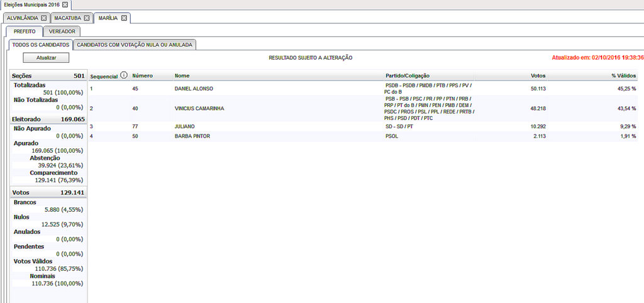The height and width of the screenshot is (303, 644).
Task: Switch to the ALVINLÂNDIA tab
Action: pos(22,18)
